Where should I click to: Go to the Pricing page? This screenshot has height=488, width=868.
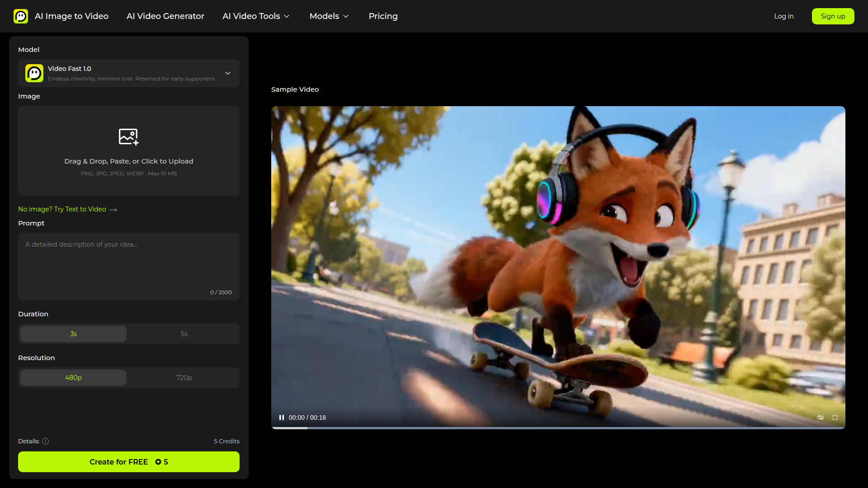tap(383, 16)
